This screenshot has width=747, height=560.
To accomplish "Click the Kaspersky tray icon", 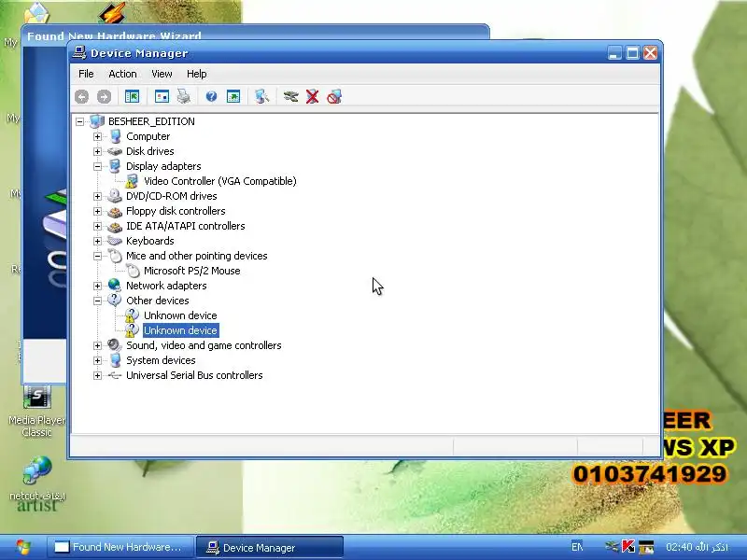I will coord(628,547).
